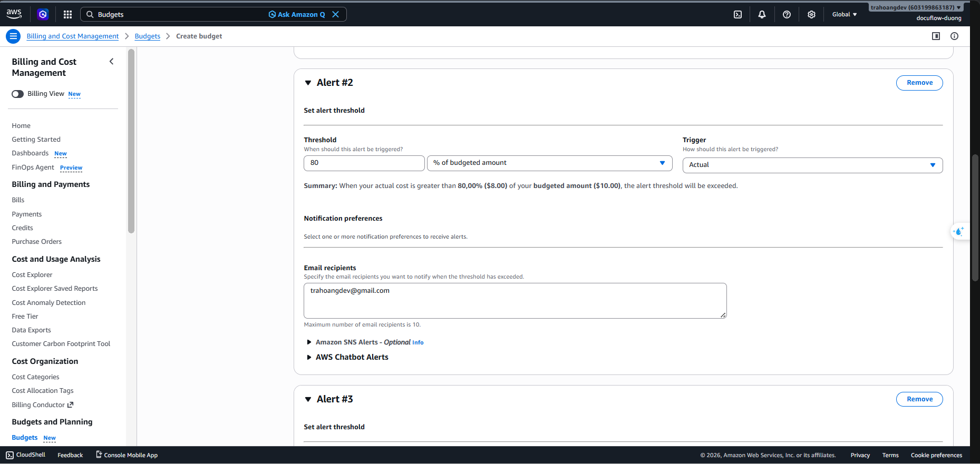Viewport: 980px width, 464px height.
Task: Open the notifications bell
Action: tap(762, 14)
